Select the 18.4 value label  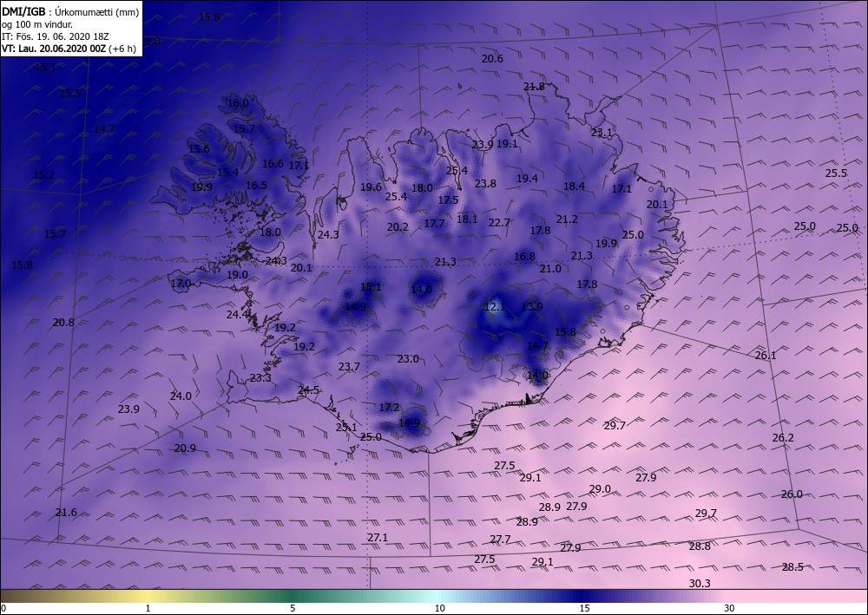pos(574,186)
